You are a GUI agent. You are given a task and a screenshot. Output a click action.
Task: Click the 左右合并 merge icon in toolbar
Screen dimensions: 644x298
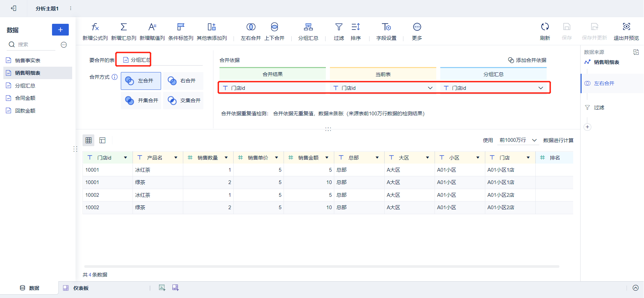251,27
